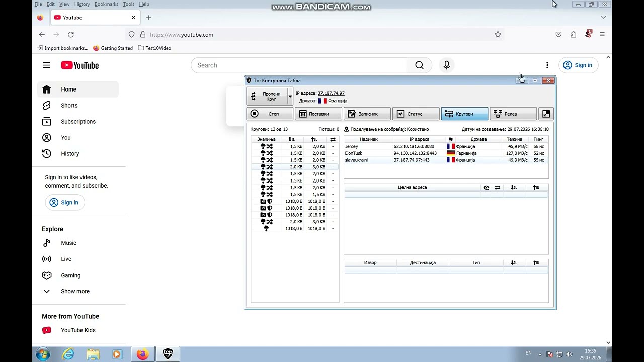Open the Релеа relays tab
644x362 pixels.
click(x=513, y=114)
